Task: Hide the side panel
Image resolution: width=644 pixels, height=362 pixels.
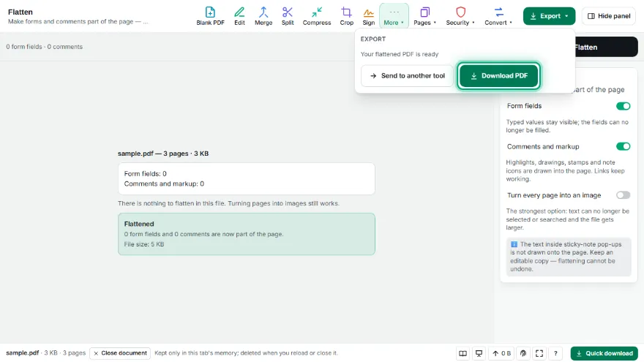Action: point(609,16)
